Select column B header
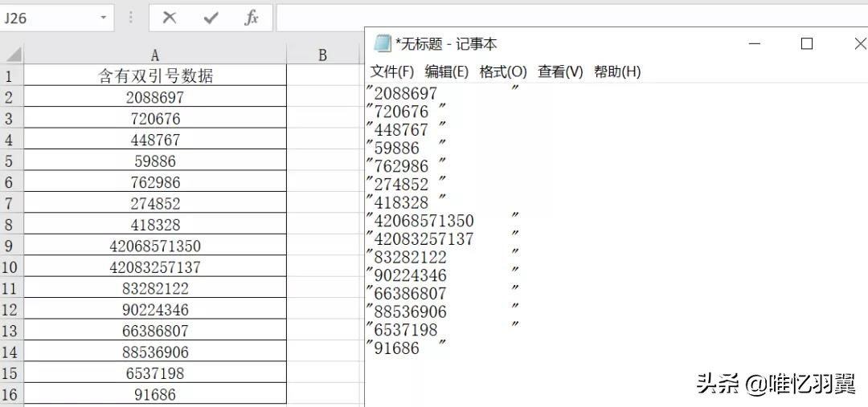868x407 pixels. (323, 55)
